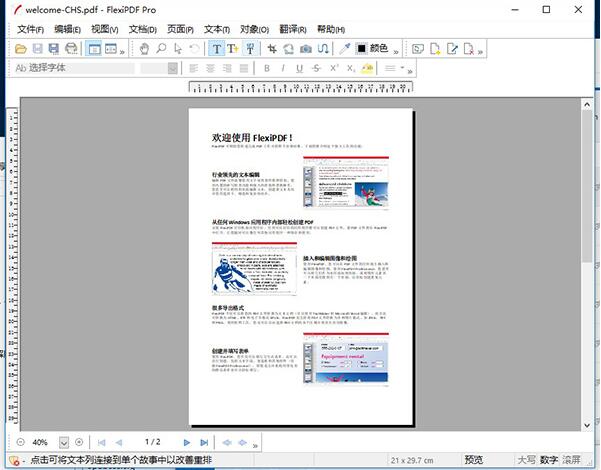Open the 文本(T) menu

pyautogui.click(x=217, y=29)
